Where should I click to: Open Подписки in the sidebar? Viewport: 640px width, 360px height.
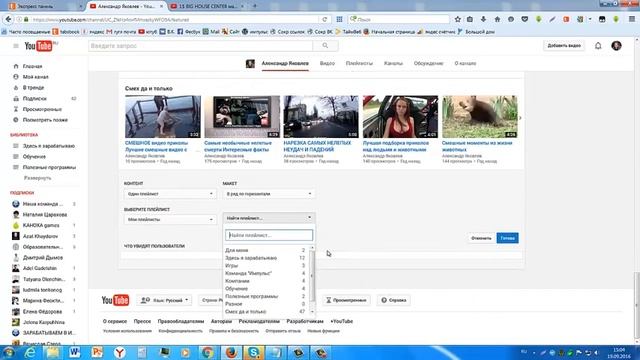(x=35, y=98)
